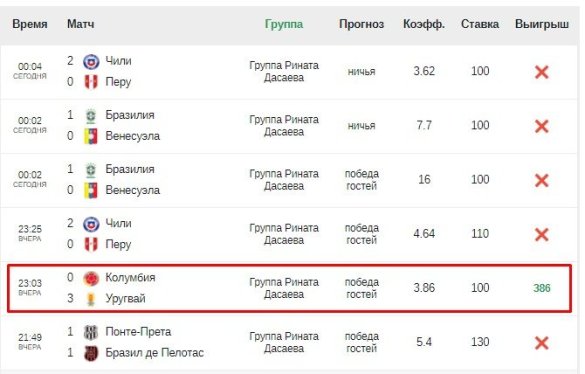Click Ponte-Preta club crest icon
The image size is (585, 374).
click(91, 333)
